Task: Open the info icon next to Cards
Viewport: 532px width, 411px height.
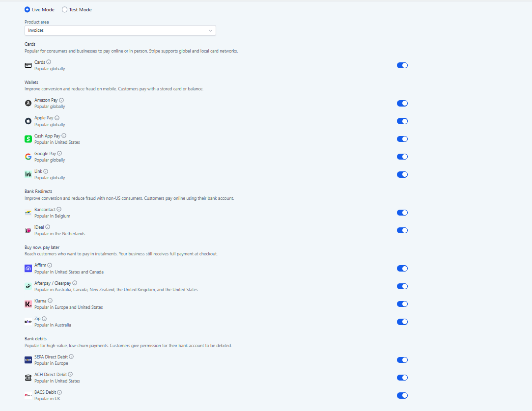Action: 49,62
